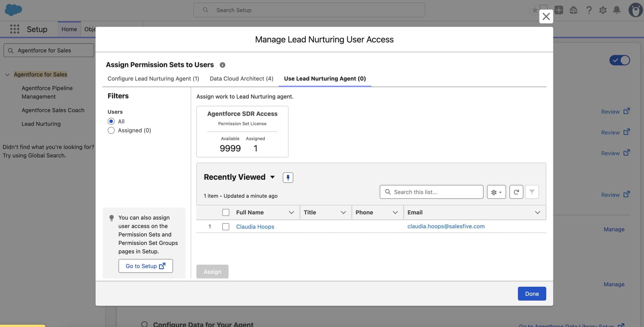Select the Assigned (0) radio filter
Image resolution: width=644 pixels, height=327 pixels.
click(111, 130)
